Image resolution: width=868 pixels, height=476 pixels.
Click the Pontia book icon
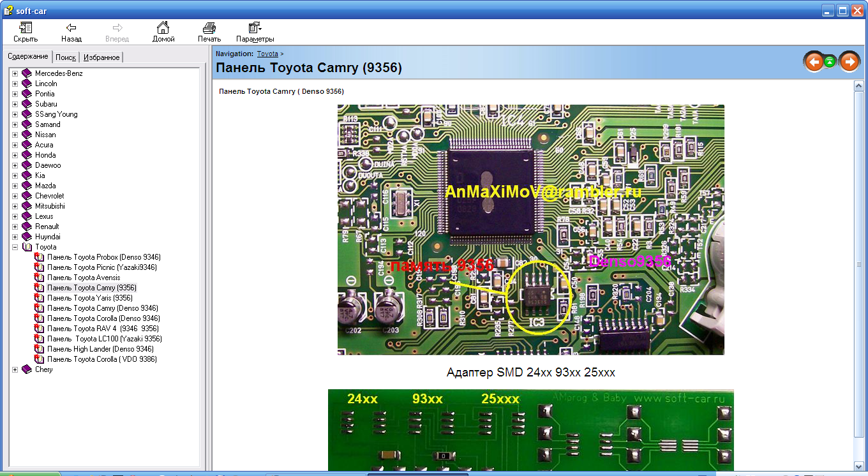click(x=27, y=94)
